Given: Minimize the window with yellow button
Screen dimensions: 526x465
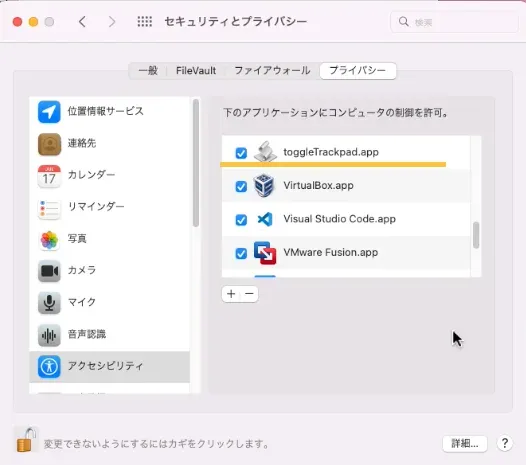Looking at the screenshot, I should (33, 22).
